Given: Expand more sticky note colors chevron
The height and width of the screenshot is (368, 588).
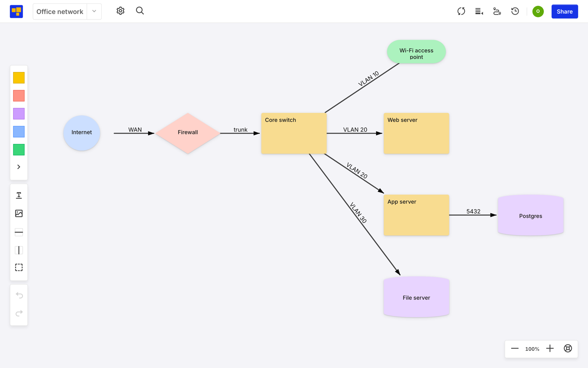Looking at the screenshot, I should (19, 167).
